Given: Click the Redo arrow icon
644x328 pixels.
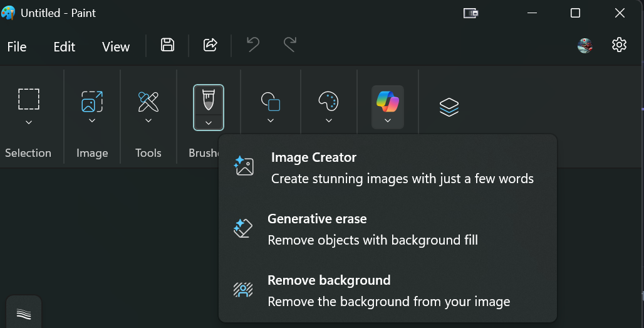Looking at the screenshot, I should (289, 45).
